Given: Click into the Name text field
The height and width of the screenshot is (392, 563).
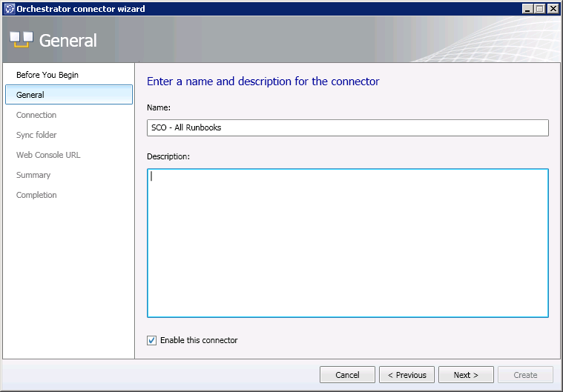Looking at the screenshot, I should [347, 127].
